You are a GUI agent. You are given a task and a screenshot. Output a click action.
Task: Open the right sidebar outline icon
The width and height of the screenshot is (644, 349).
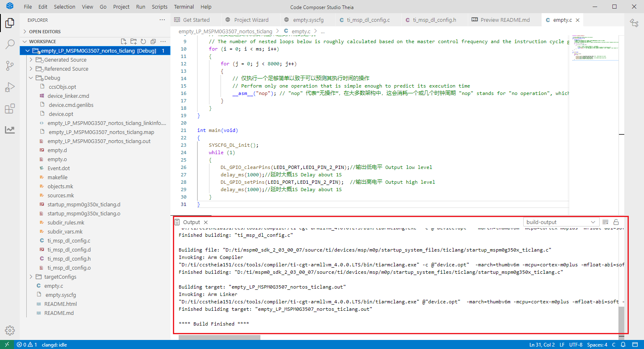[x=634, y=23]
